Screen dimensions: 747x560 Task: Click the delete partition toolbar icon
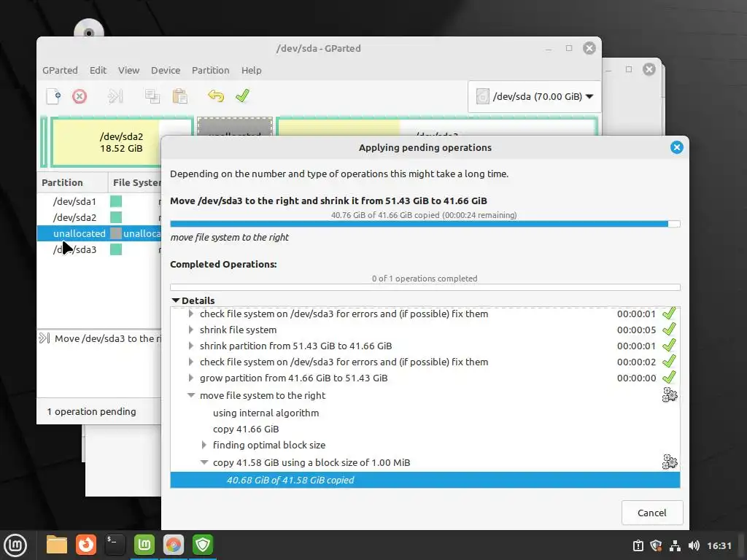[80, 97]
